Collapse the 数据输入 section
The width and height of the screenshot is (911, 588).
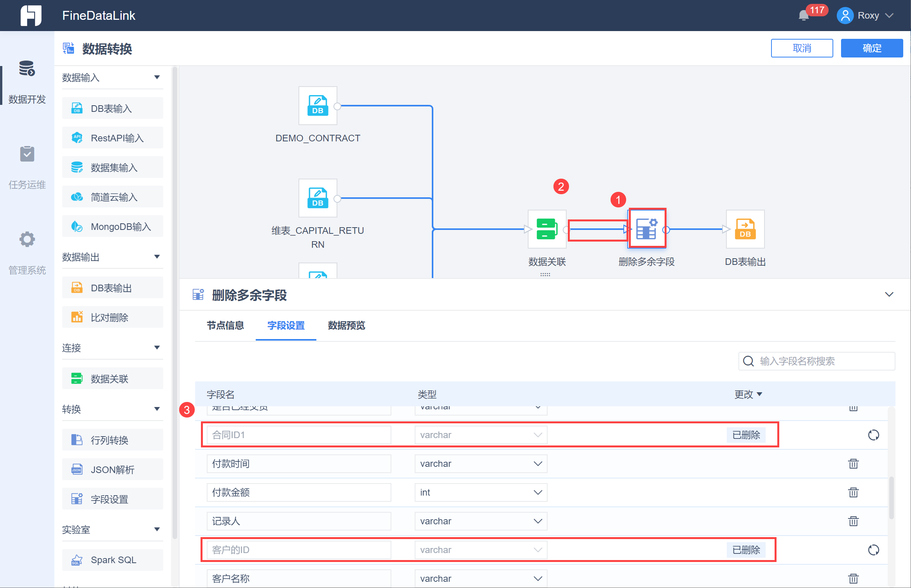tap(157, 77)
